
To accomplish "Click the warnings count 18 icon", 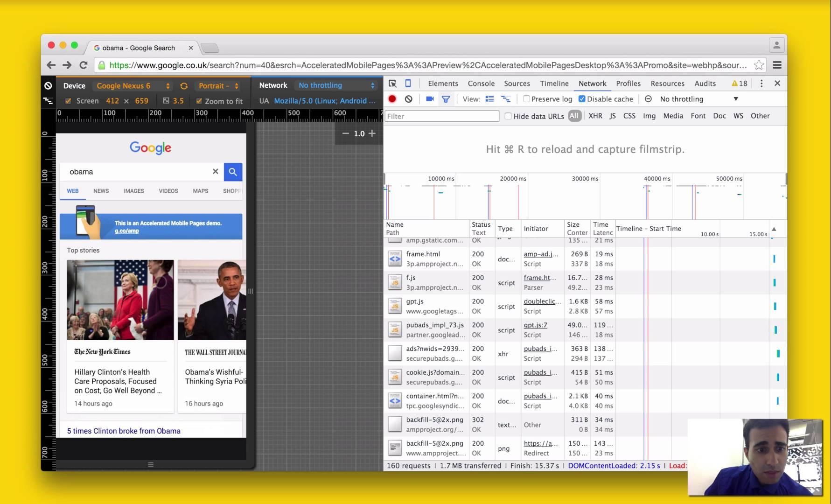I will 740,84.
